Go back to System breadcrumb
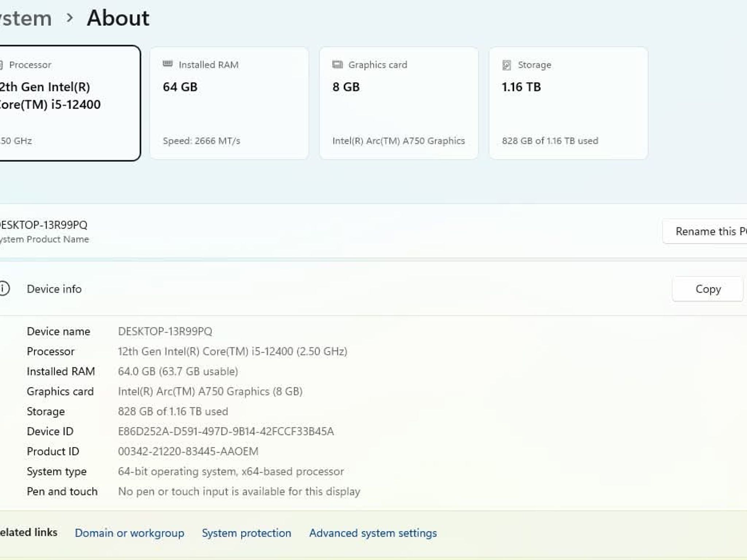The width and height of the screenshot is (747, 560). (26, 18)
